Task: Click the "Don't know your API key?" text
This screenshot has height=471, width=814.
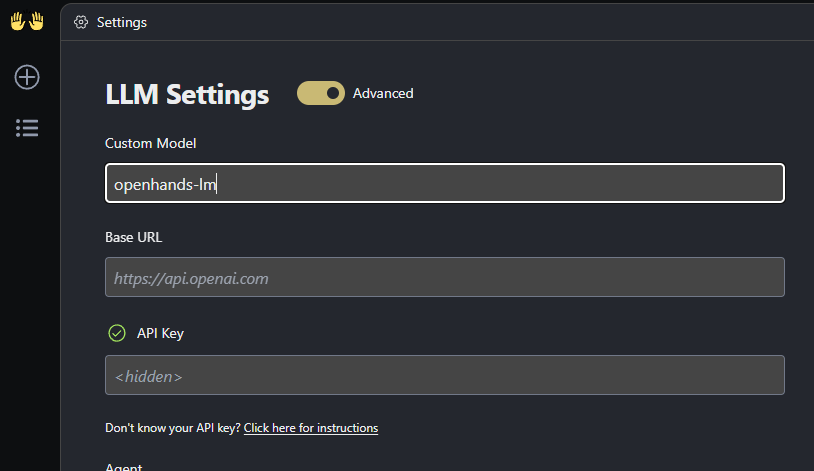Action: [x=172, y=428]
